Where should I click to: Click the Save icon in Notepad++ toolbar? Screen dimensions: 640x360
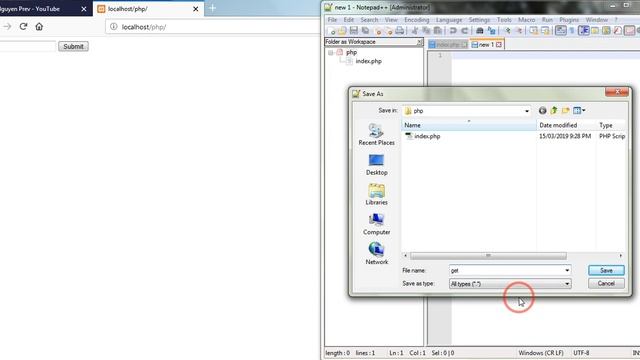(x=353, y=31)
